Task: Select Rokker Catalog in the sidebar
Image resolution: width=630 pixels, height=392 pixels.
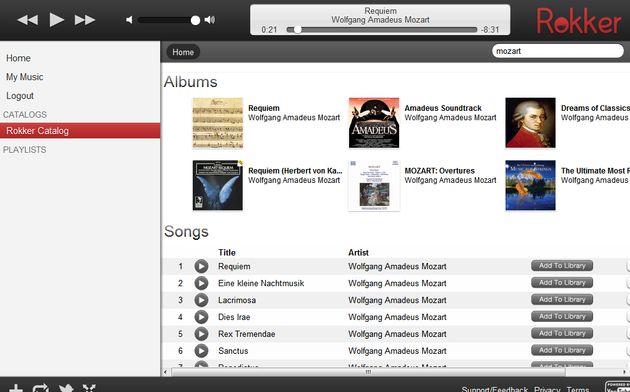Action: click(80, 131)
